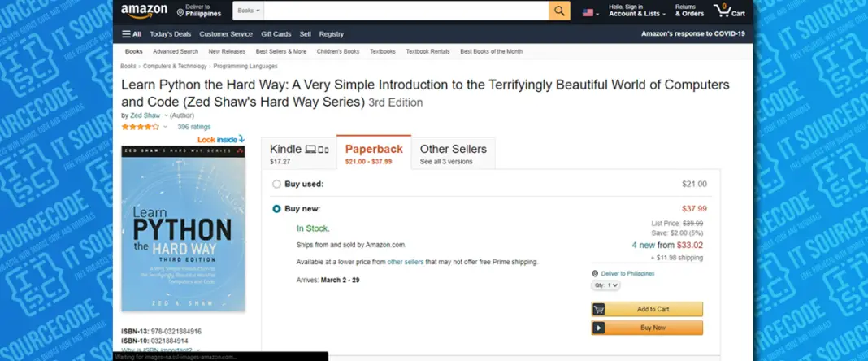Open the All hamburger menu
868x361 pixels.
132,34
